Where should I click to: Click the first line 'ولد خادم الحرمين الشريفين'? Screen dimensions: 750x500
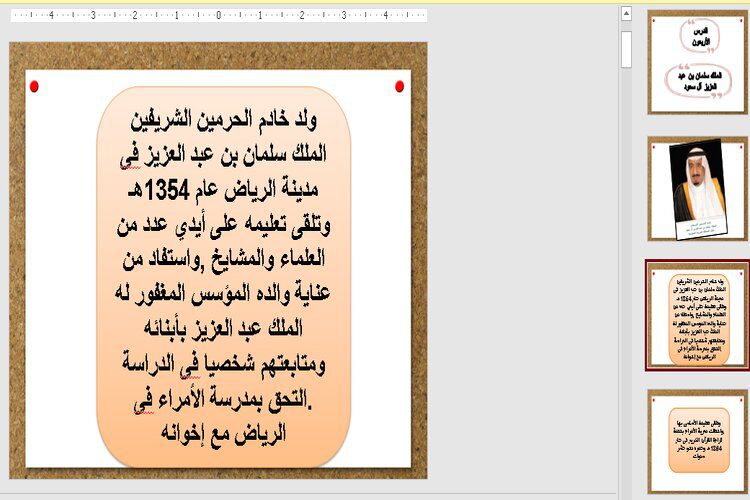[223, 120]
